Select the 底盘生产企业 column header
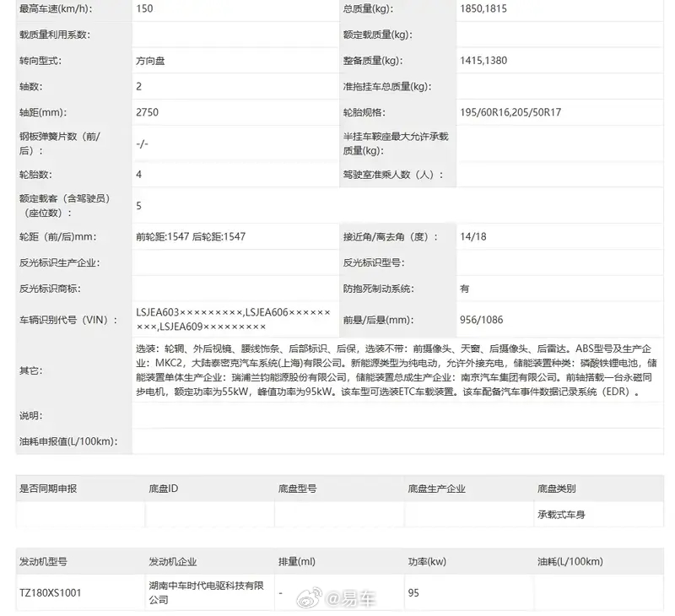This screenshot has height=616, width=675. click(436, 489)
